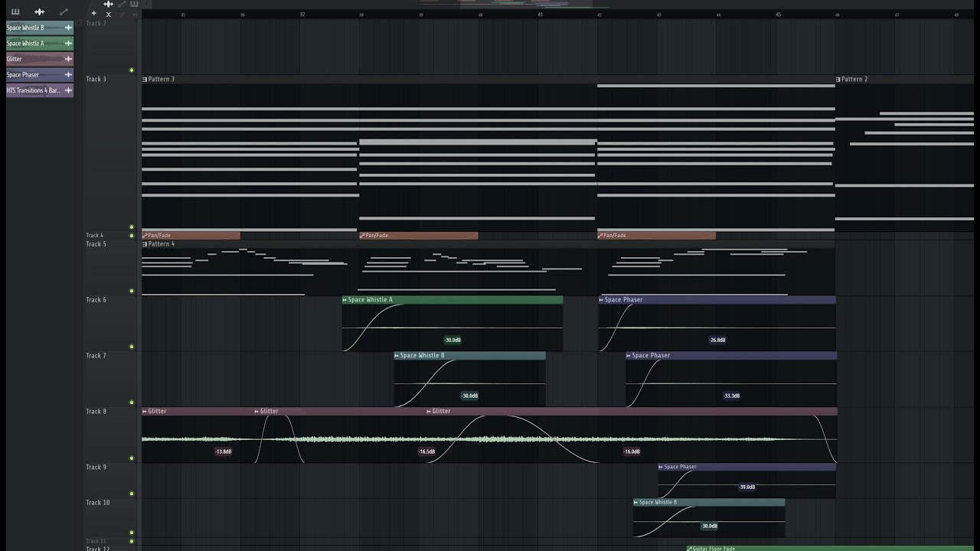The width and height of the screenshot is (980, 551).
Task: Show pattern clips in the picker panel
Action: click(x=15, y=12)
